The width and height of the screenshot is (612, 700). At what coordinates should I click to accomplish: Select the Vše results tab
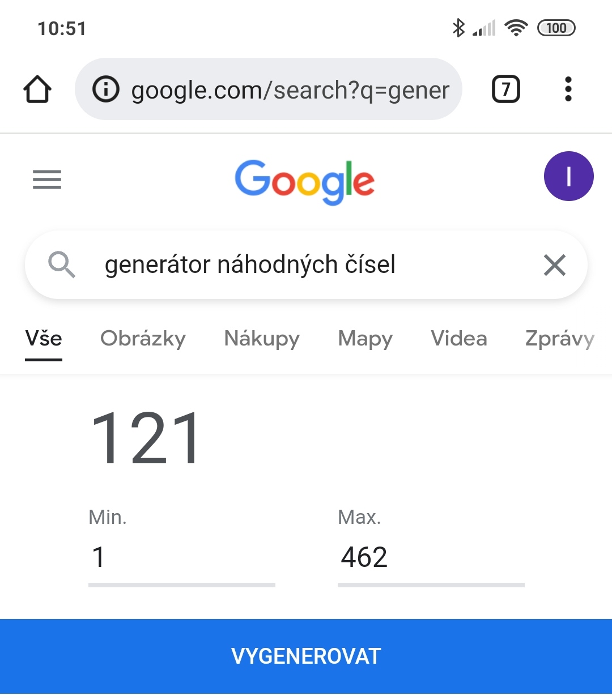point(44,339)
